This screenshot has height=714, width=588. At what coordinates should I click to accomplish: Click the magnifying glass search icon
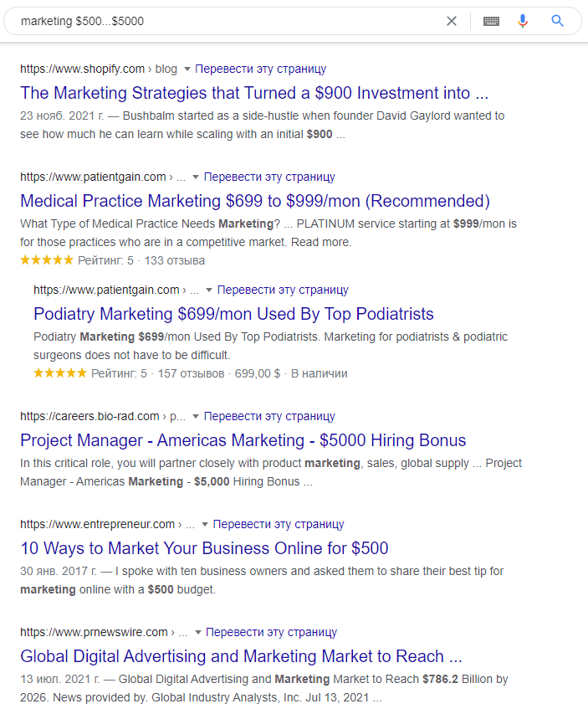(x=558, y=21)
